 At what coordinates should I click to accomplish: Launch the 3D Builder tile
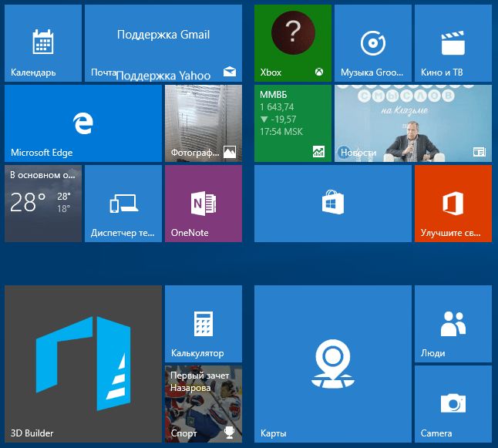pos(82,364)
